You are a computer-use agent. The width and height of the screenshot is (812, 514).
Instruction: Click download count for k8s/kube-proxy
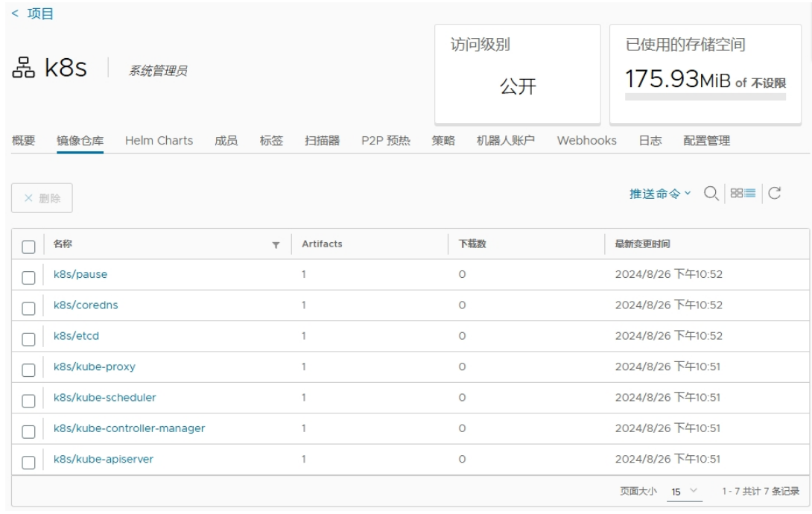point(462,367)
